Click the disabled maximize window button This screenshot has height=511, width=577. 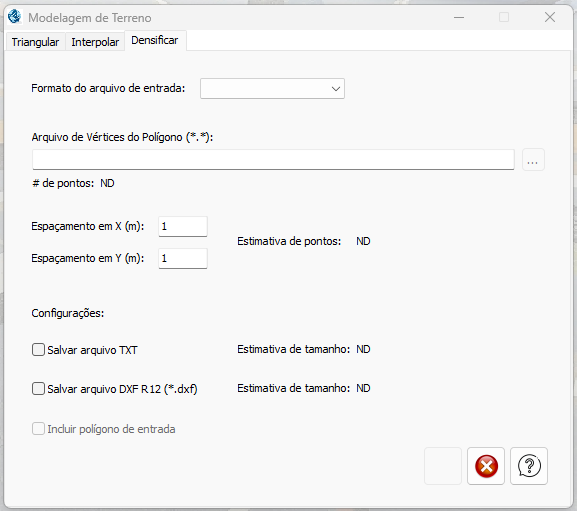tap(504, 17)
